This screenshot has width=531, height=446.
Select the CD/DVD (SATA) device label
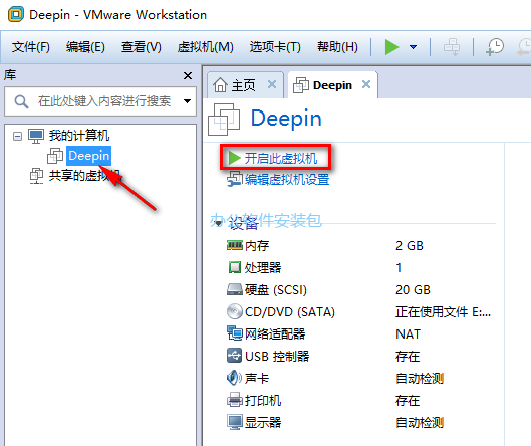click(x=290, y=312)
